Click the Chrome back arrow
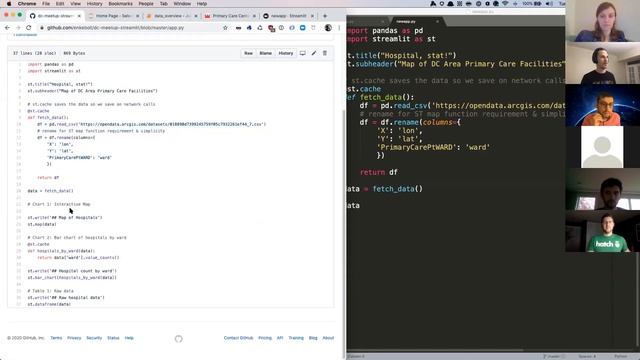The width and height of the screenshot is (640, 360). [x=7, y=28]
